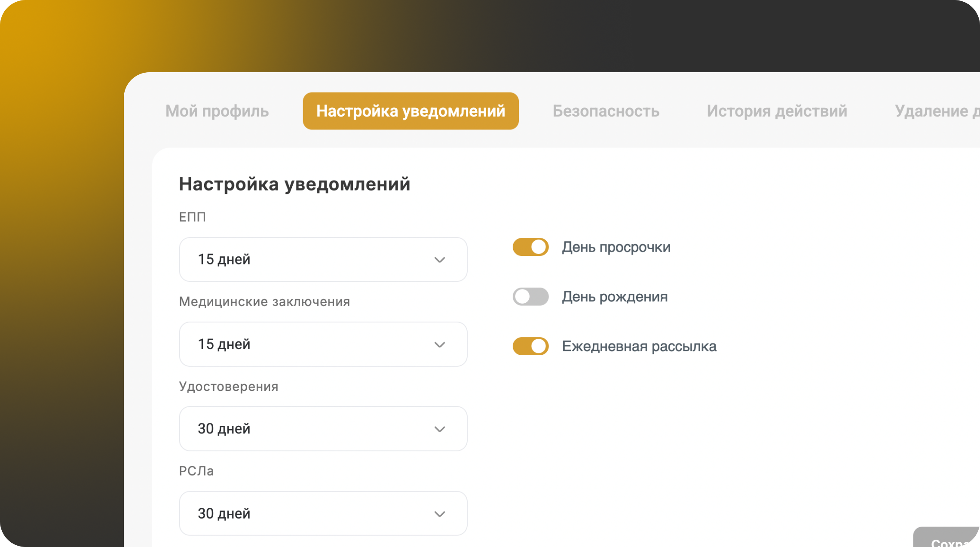Viewport: 980px width, 547px height.
Task: Click the День просрочки label text
Action: (x=616, y=247)
